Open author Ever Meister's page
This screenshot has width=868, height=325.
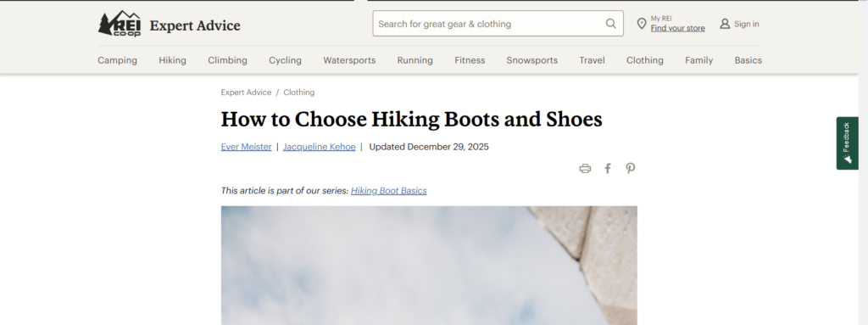point(246,147)
